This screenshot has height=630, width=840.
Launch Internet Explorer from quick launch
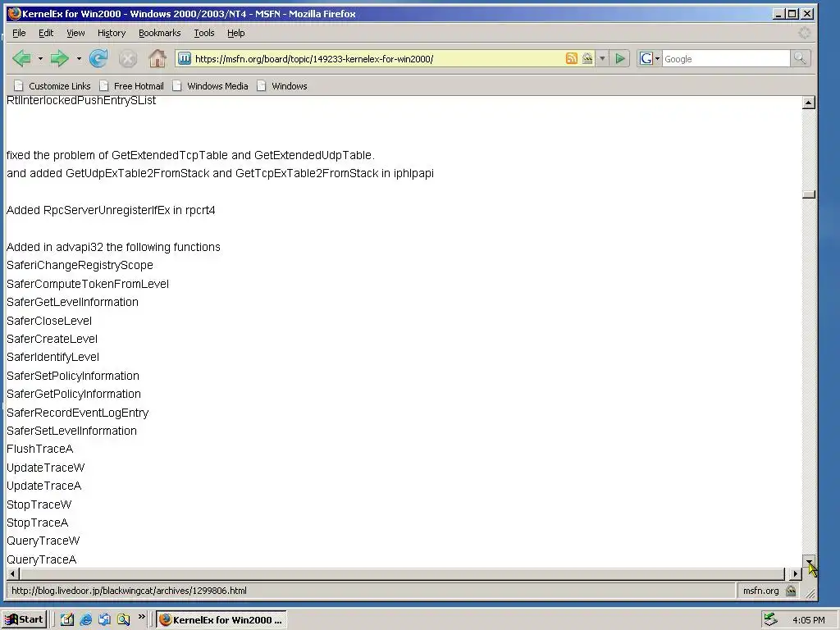tap(85, 620)
